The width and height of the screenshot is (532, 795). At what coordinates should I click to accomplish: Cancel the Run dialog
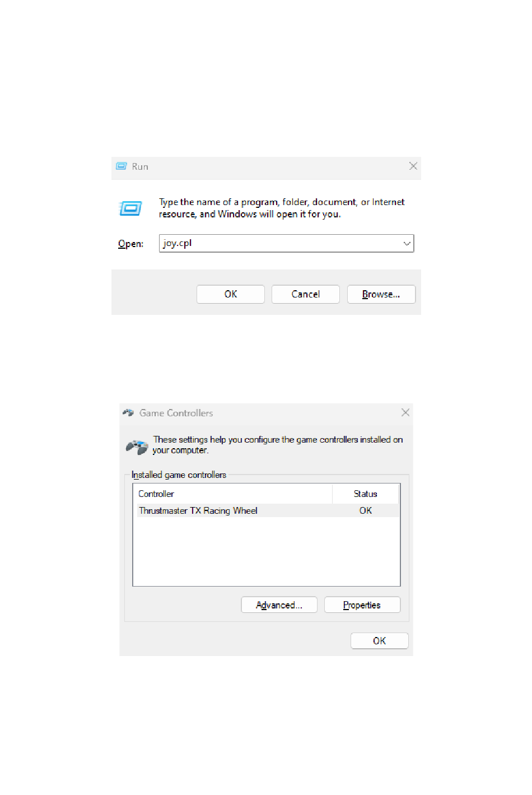click(306, 294)
